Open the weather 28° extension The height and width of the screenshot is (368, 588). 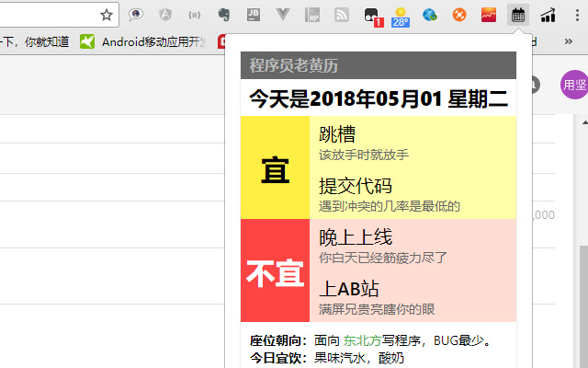tap(401, 17)
